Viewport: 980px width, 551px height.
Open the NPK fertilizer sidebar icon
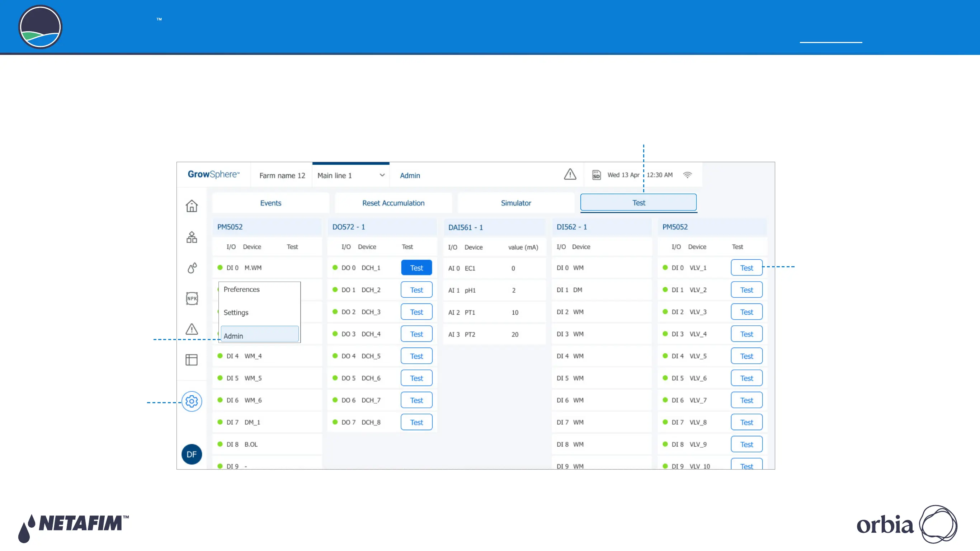(x=192, y=298)
